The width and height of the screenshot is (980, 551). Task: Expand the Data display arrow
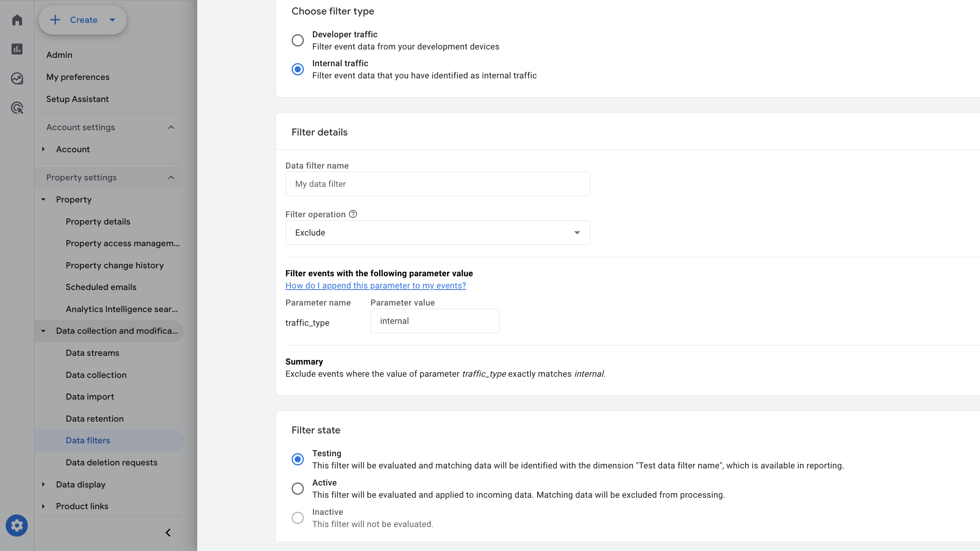[x=43, y=484]
